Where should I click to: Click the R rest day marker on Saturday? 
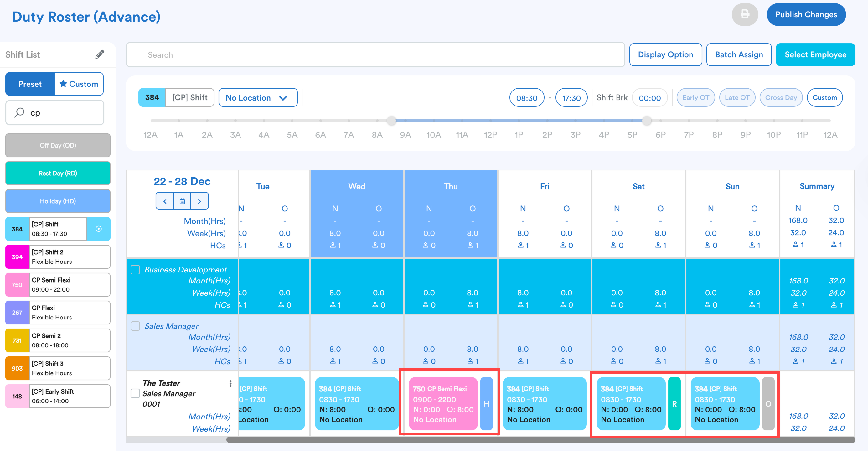pos(674,404)
